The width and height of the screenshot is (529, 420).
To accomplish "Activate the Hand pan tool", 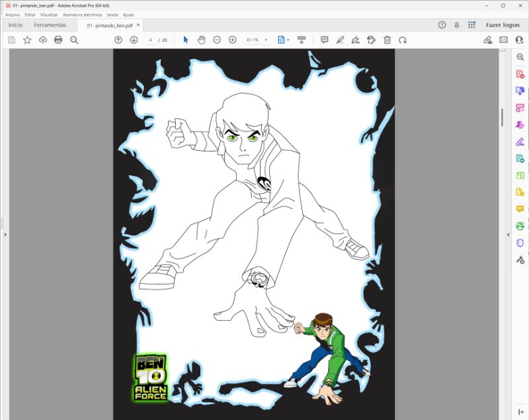I will [202, 40].
